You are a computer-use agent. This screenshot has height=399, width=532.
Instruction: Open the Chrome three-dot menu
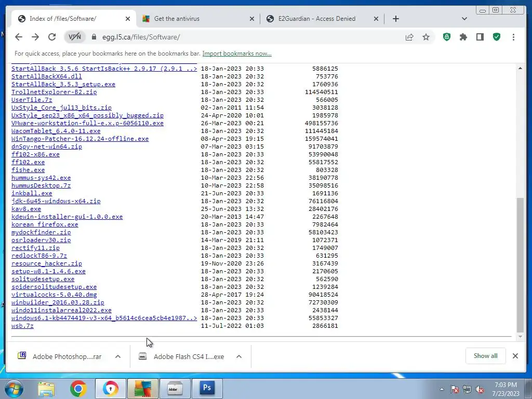pos(513,37)
